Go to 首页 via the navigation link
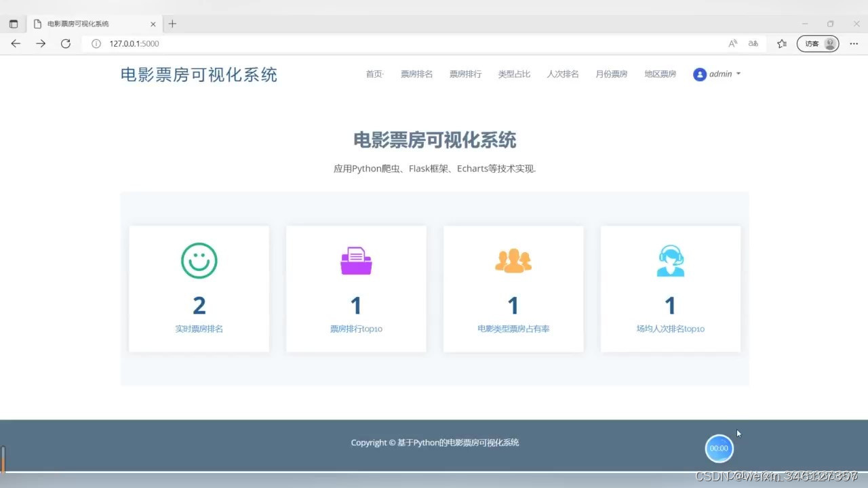Image resolution: width=868 pixels, height=488 pixels. point(373,75)
